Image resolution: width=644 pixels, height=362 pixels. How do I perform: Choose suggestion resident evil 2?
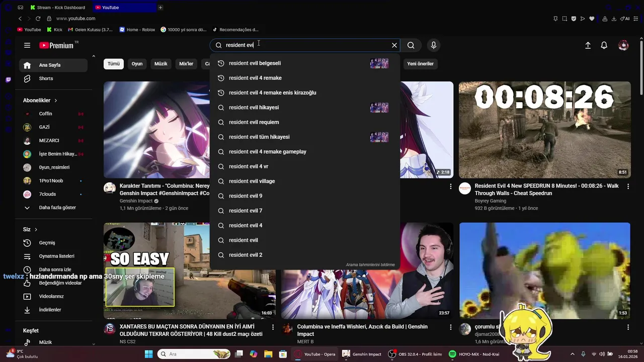coord(305,255)
